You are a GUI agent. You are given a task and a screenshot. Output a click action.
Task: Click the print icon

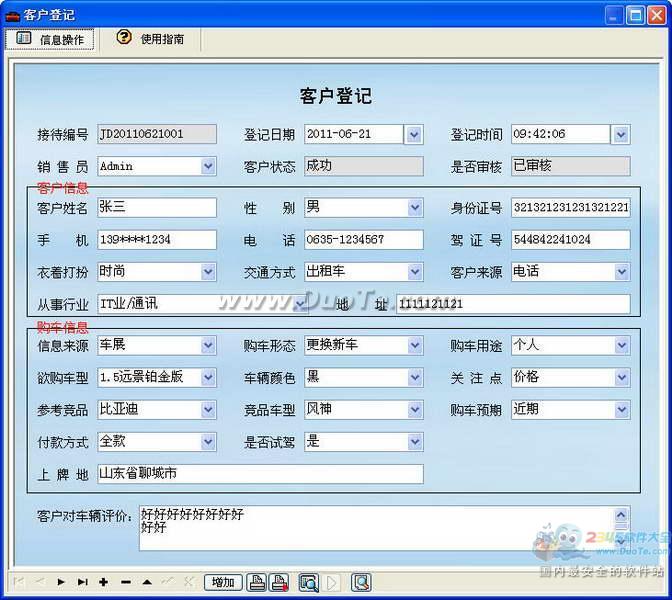pos(257,582)
